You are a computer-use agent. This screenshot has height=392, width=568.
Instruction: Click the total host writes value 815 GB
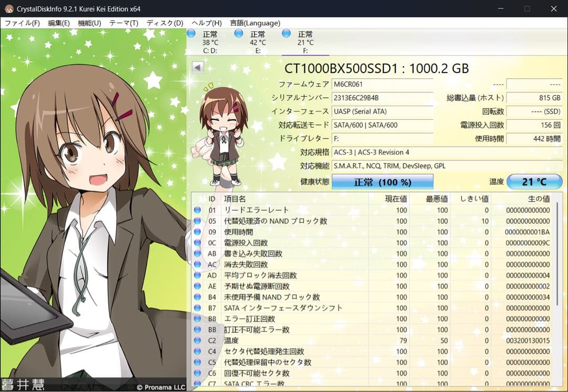pos(534,98)
